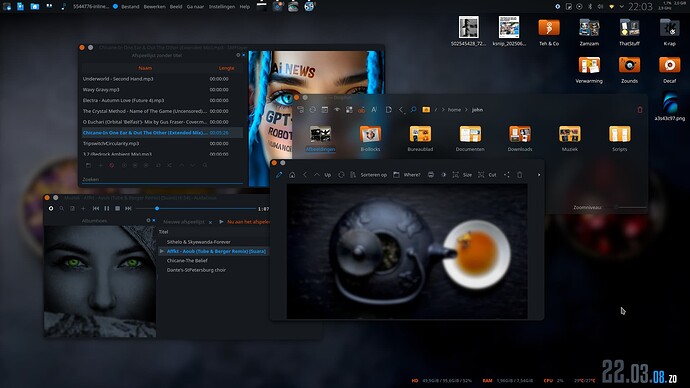690x388 pixels.
Task: Click the search magnifier in Dolphin toolbar
Action: pos(413,110)
